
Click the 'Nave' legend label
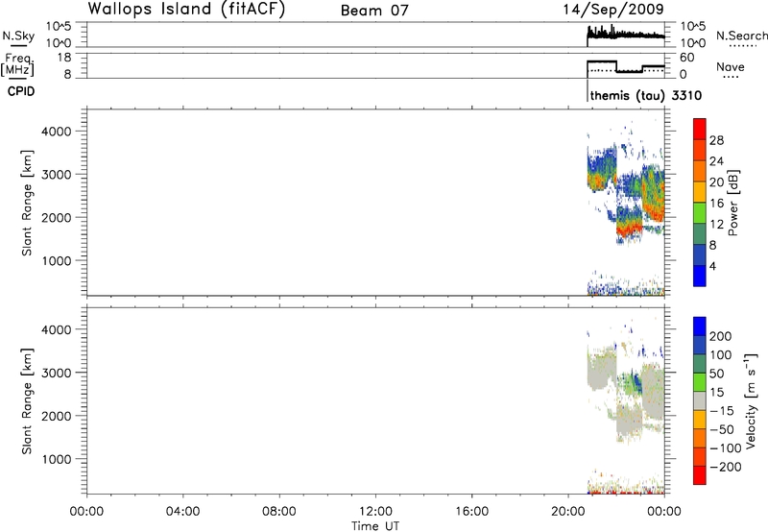click(730, 67)
